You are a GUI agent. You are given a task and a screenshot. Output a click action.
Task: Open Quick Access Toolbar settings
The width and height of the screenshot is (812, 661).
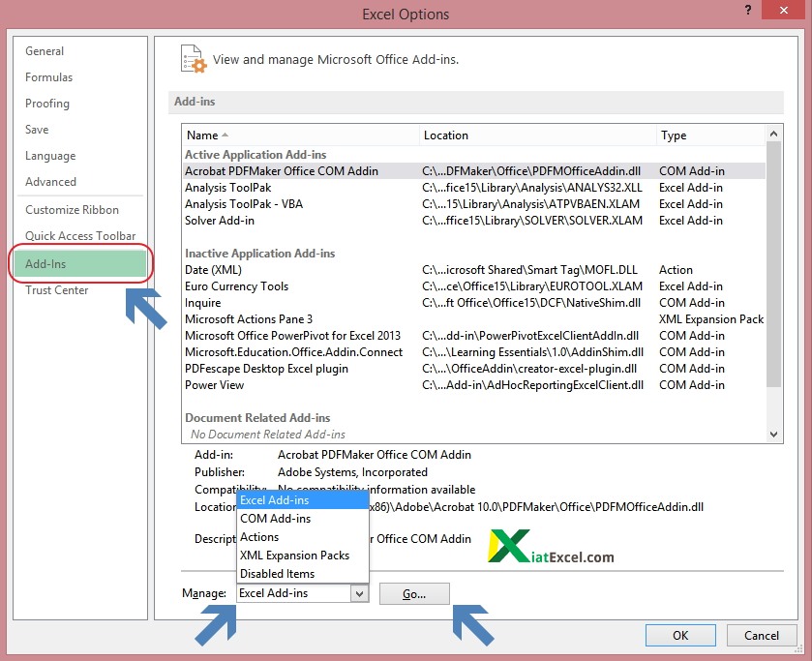coord(80,236)
